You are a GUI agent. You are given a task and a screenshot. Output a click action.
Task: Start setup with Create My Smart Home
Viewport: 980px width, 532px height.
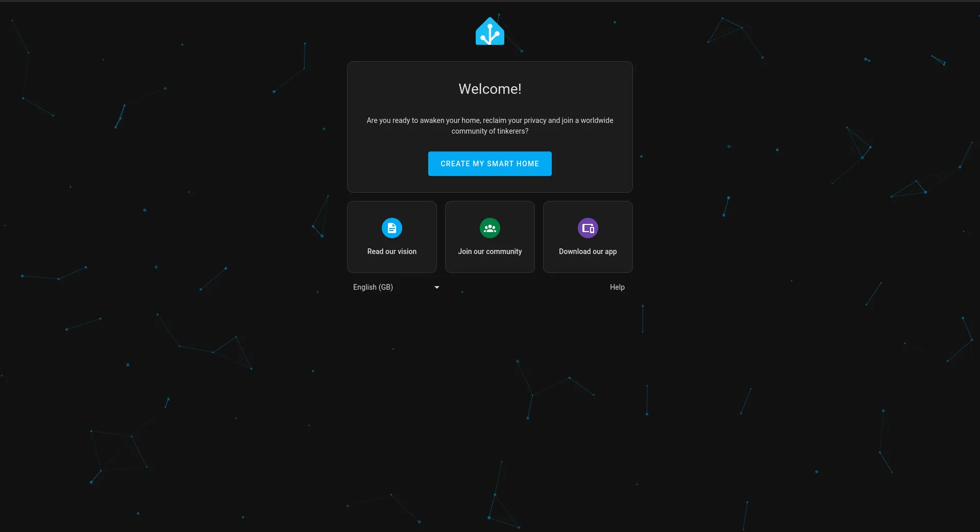point(489,164)
